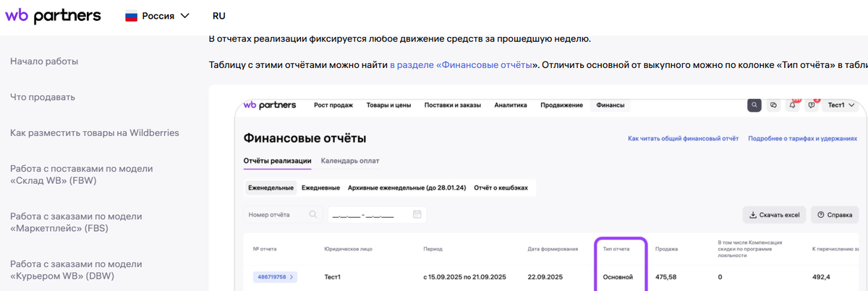Image resolution: width=868 pixels, height=291 pixels.
Task: Click the period с 15.09.2025 по 21.09.2025
Action: point(463,277)
